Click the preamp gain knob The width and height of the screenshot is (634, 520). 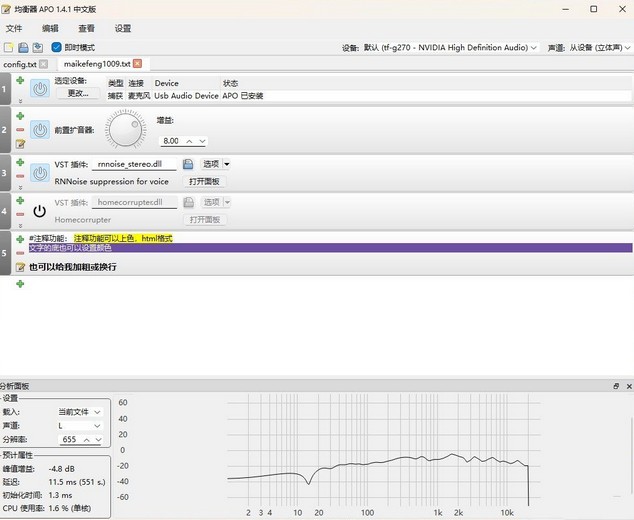coord(126,130)
